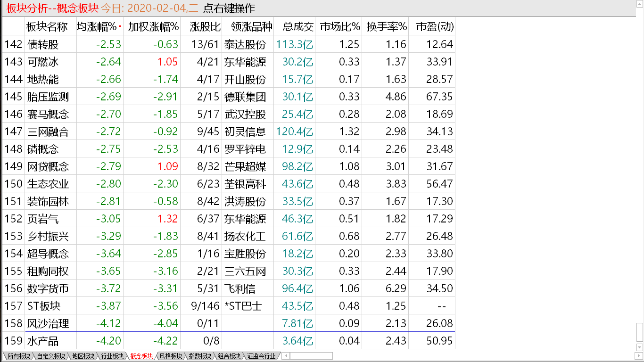The height and width of the screenshot is (362, 644).
Task: Click the 6.29 turnover rate cell
Action: (x=396, y=288)
